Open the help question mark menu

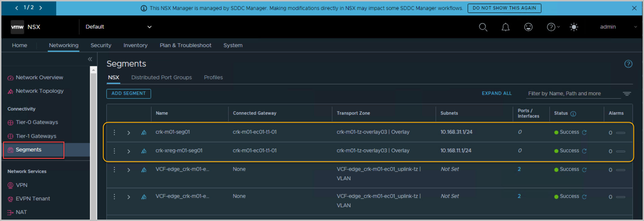553,27
